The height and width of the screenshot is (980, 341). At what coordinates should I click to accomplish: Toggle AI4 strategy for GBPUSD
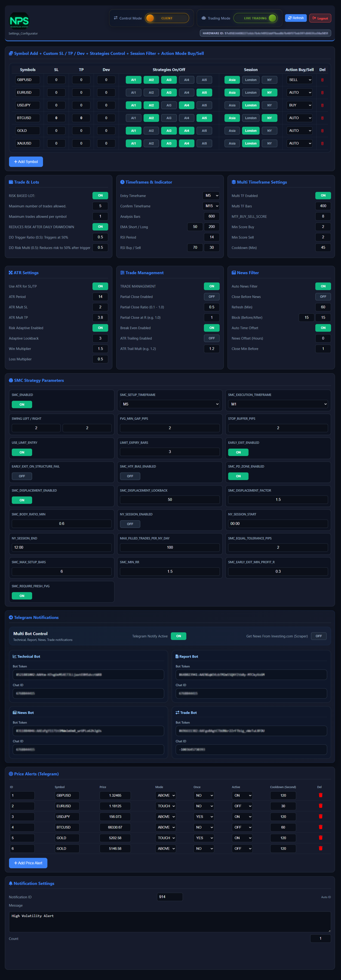[x=187, y=80]
